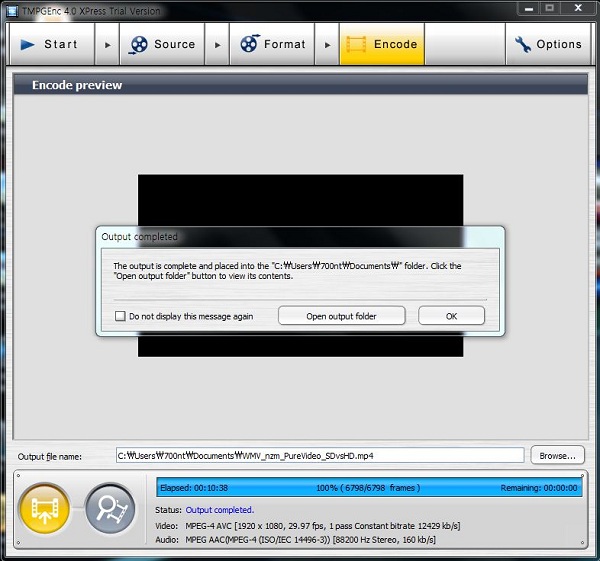Click Browse to choose output file
The height and width of the screenshot is (561, 600).
pos(558,455)
